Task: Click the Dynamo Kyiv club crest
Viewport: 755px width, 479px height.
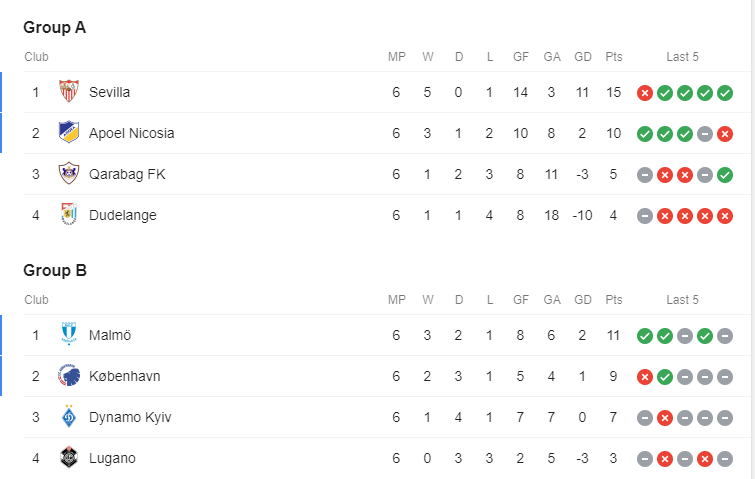Action: tap(68, 417)
